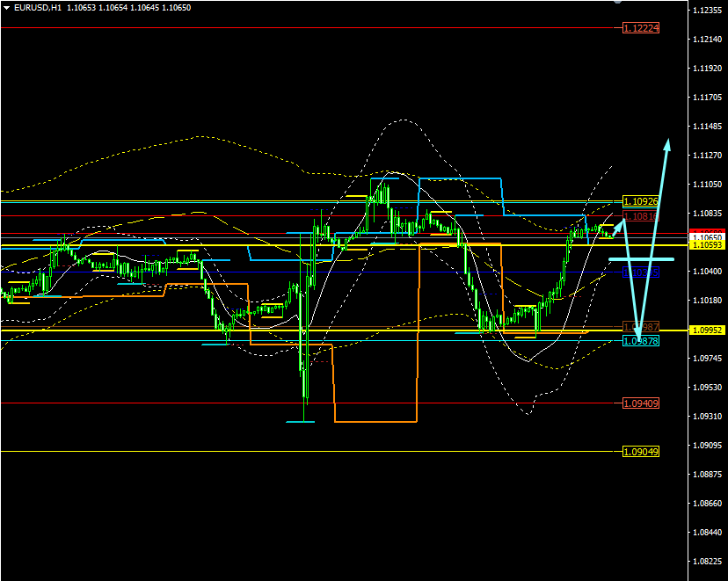This screenshot has height=581, width=728.
Task: Click the yellow 1.09952 price tag on the axis
Action: 708,330
